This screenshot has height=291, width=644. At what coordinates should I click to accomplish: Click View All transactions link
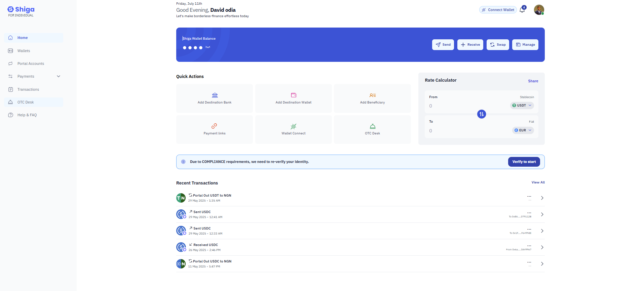coord(538,182)
